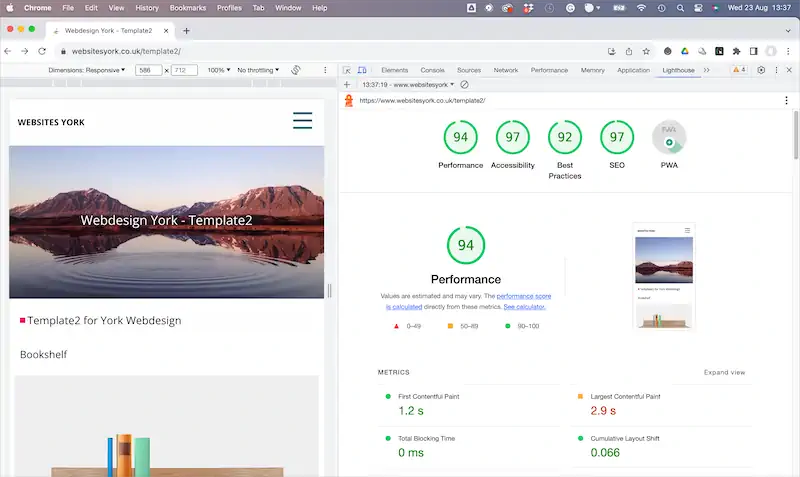800x477 pixels.
Task: Click the Lighthouse logo icon beside report URL
Action: pos(349,101)
